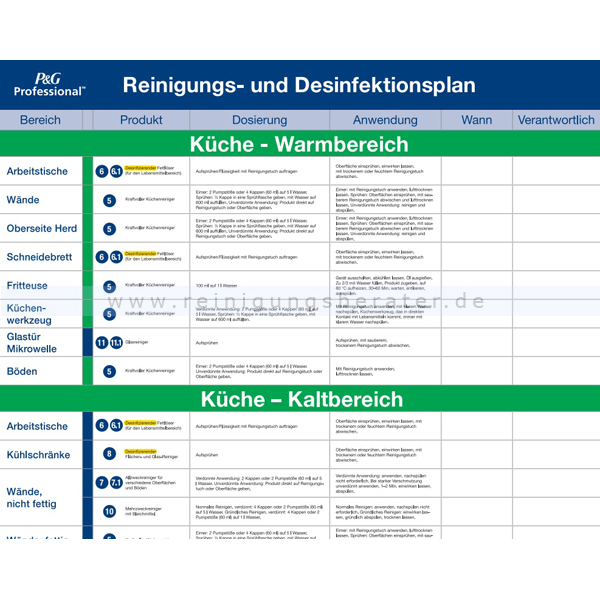Viewport: 600px width, 600px height.
Task: Click the Küche – Kaltbereich section banner
Action: point(300,399)
